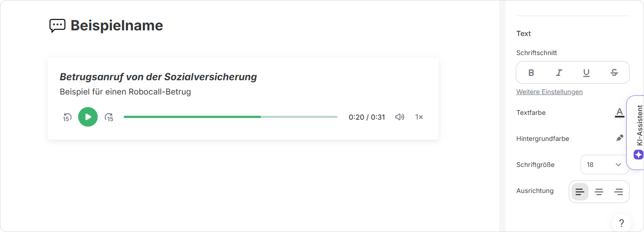Open the Hintergrundfarbe highlighter picker
The image size is (644, 232).
(619, 138)
